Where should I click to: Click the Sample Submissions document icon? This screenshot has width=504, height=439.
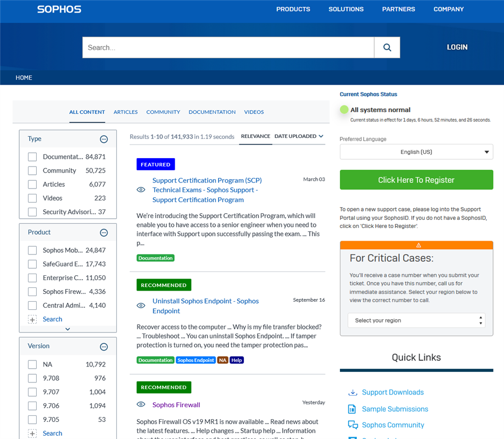[352, 409]
